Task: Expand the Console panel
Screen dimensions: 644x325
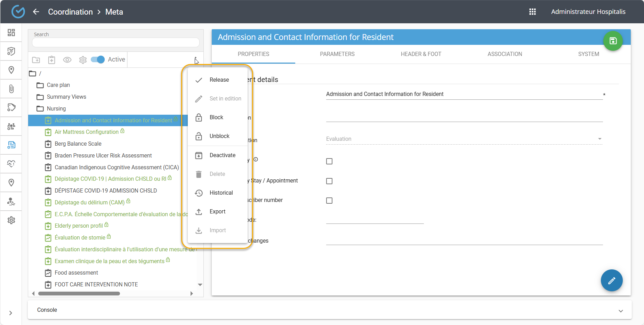Action: [x=620, y=311]
